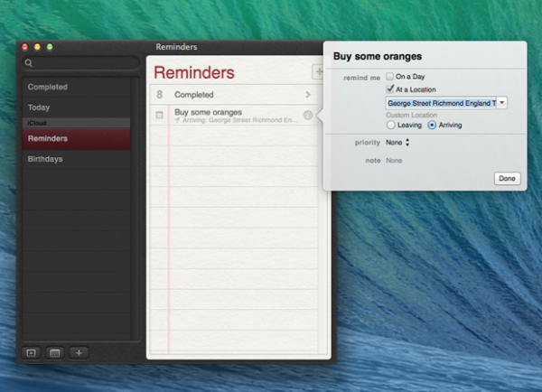
Task: Click Buy some oranges reminder text in list
Action: tap(208, 112)
